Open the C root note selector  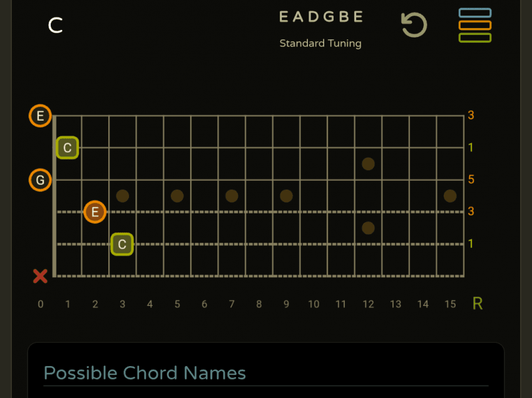tap(56, 26)
